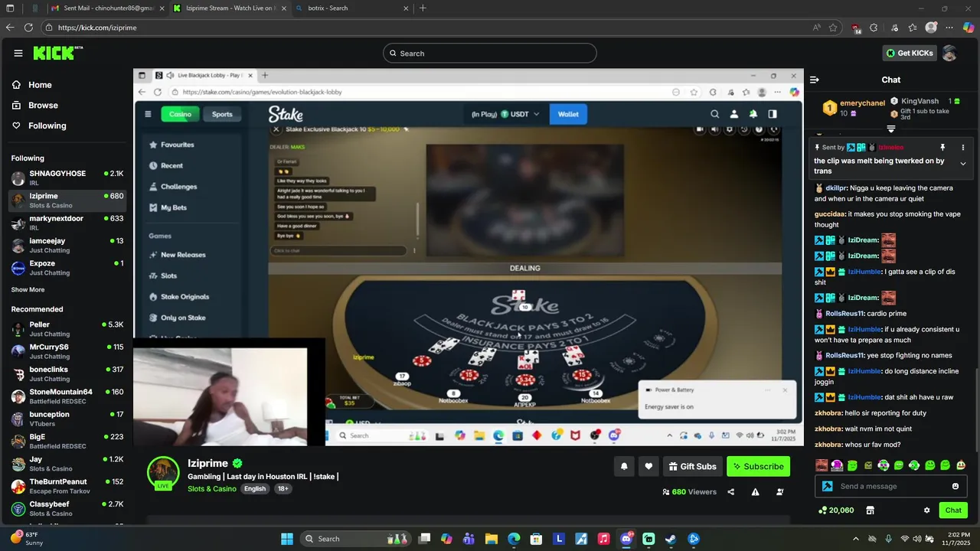
Task: Expand Show More under Following list
Action: pos(28,289)
